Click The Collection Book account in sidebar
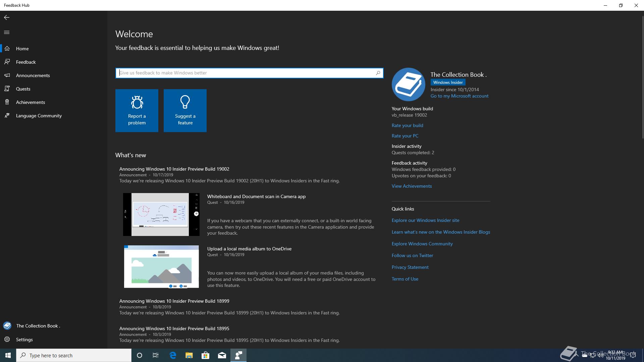Image resolution: width=644 pixels, height=362 pixels. (54, 326)
